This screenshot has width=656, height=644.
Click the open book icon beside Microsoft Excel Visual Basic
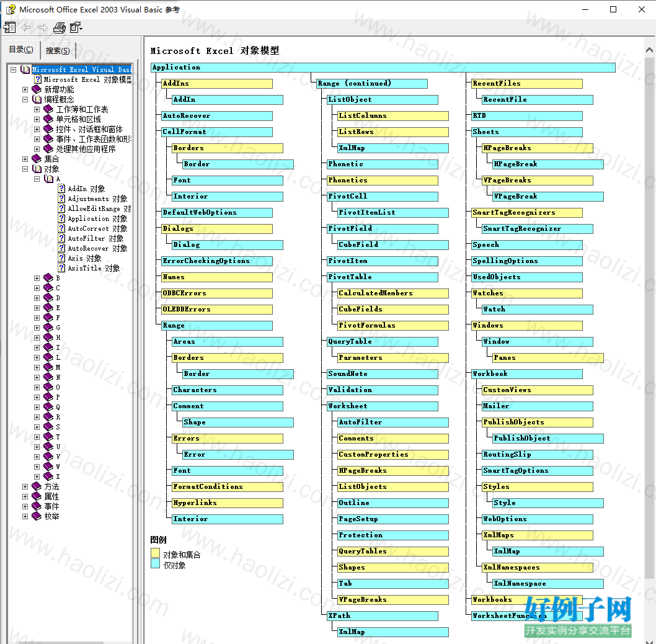click(x=25, y=69)
